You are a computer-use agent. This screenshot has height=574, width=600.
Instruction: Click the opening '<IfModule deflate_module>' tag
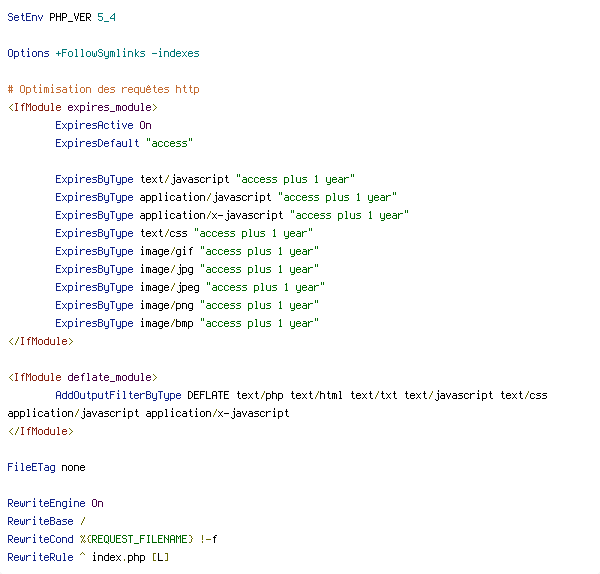pyautogui.click(x=83, y=377)
